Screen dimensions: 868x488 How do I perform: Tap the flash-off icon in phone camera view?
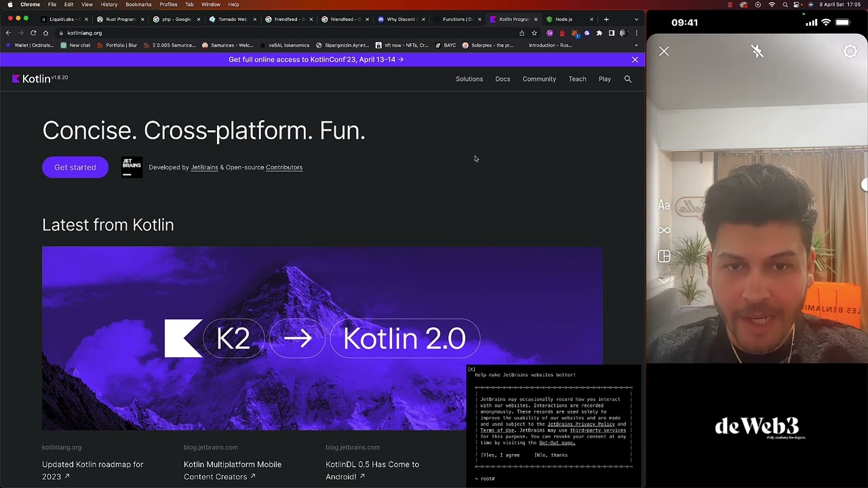pyautogui.click(x=757, y=52)
